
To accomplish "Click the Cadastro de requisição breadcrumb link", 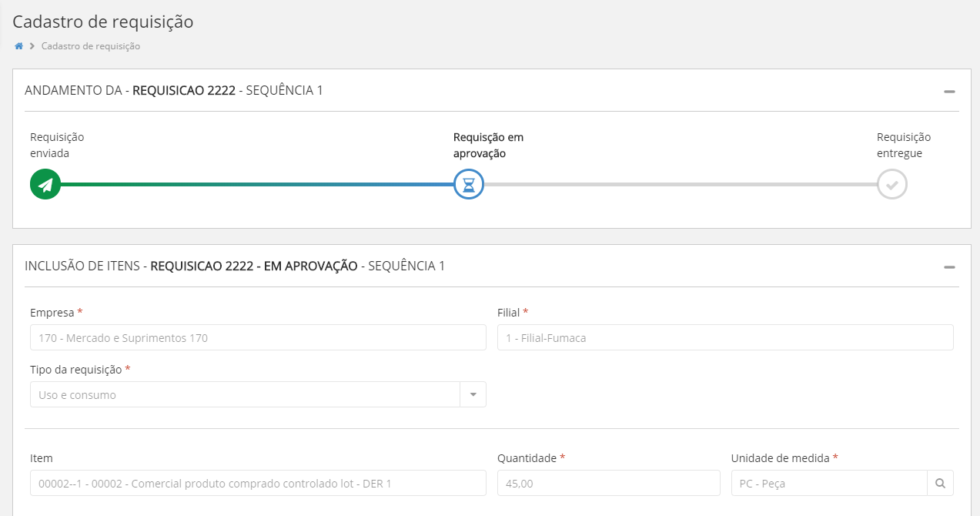I will point(91,46).
